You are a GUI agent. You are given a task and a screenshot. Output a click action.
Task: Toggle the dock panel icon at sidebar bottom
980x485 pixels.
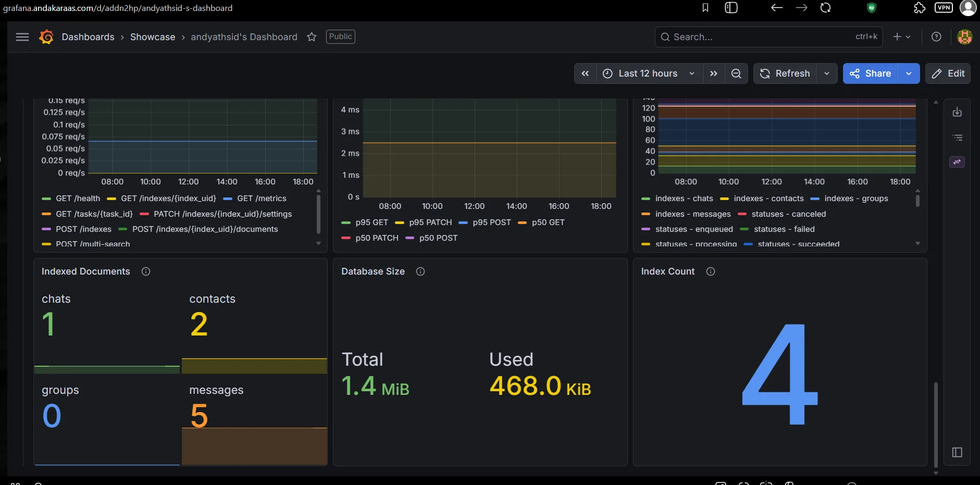click(957, 452)
